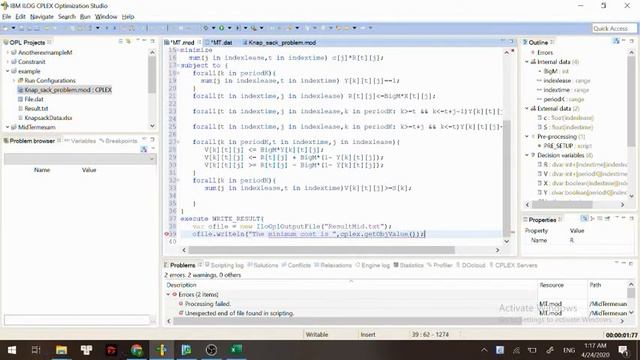Open Excel from the taskbar
Screen dimensions: 640x360
[x=236, y=350]
